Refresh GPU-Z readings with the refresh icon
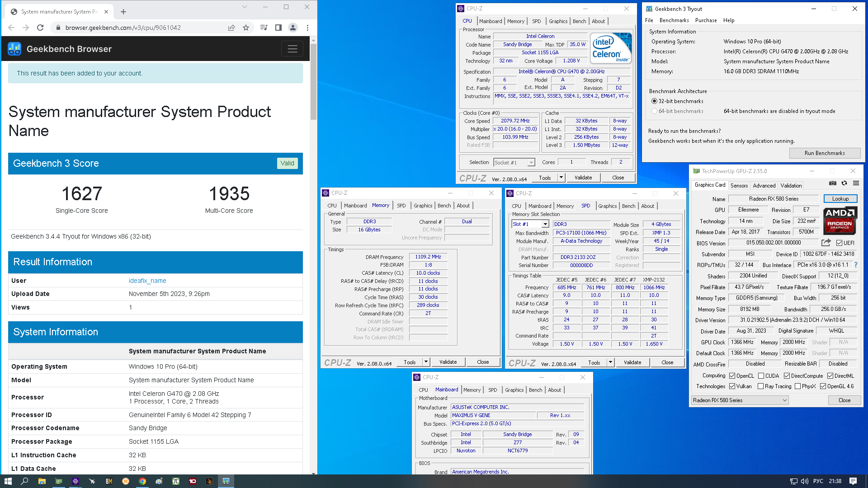 point(844,183)
